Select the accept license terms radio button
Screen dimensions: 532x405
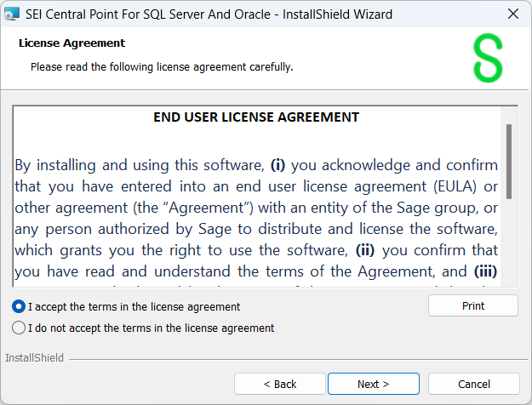pyautogui.click(x=19, y=306)
